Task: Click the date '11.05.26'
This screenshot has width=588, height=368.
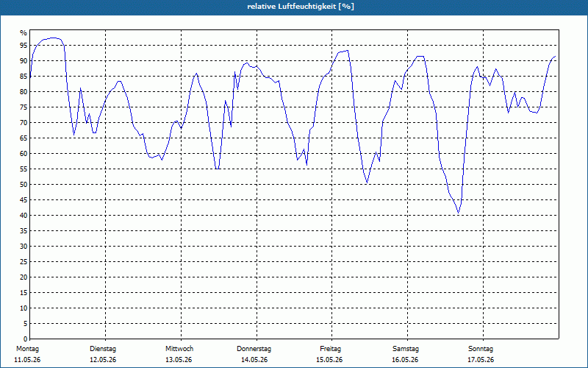Action: pyautogui.click(x=27, y=360)
